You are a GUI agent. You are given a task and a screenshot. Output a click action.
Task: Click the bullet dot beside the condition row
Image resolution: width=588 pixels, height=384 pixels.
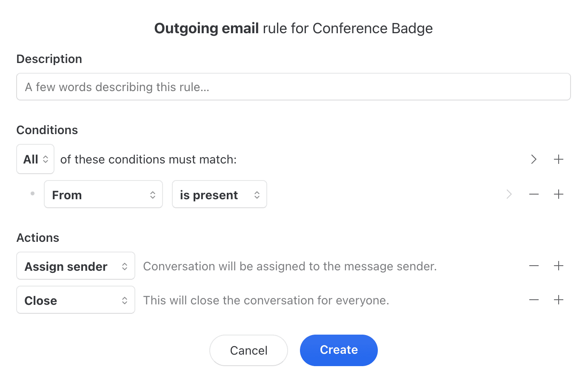(x=32, y=193)
